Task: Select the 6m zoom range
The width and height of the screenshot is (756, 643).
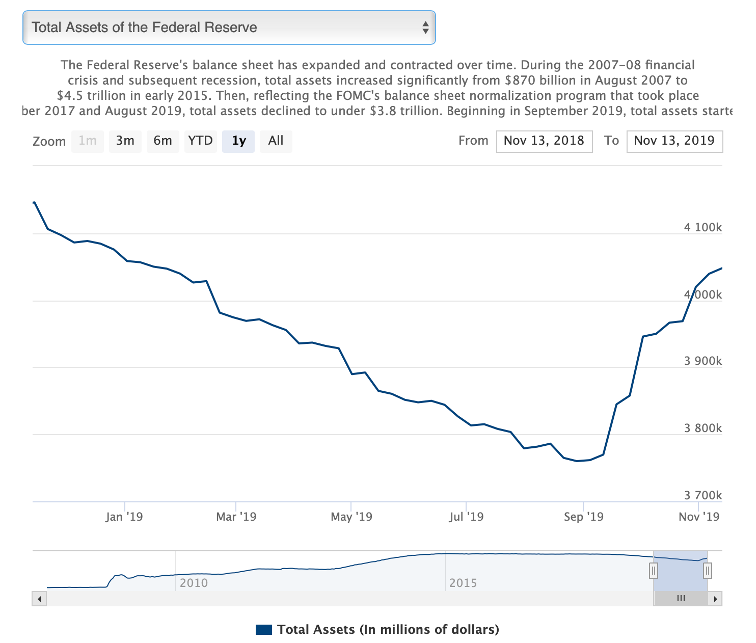Action: click(x=162, y=141)
